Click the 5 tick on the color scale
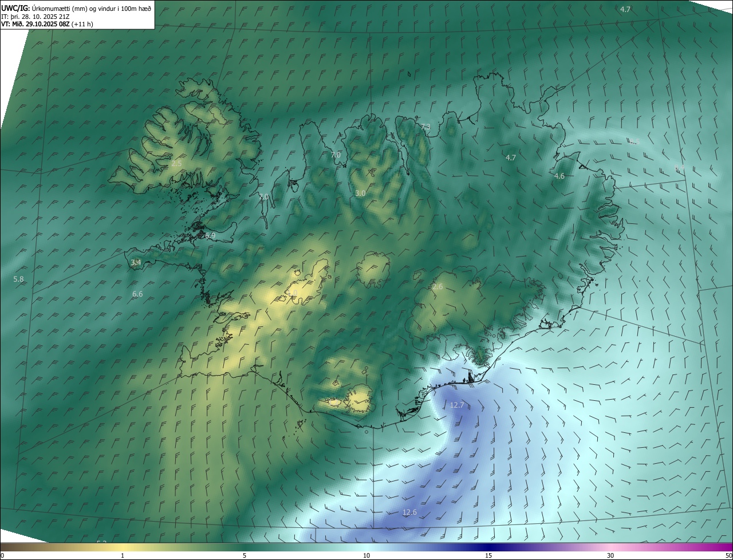 [245, 555]
